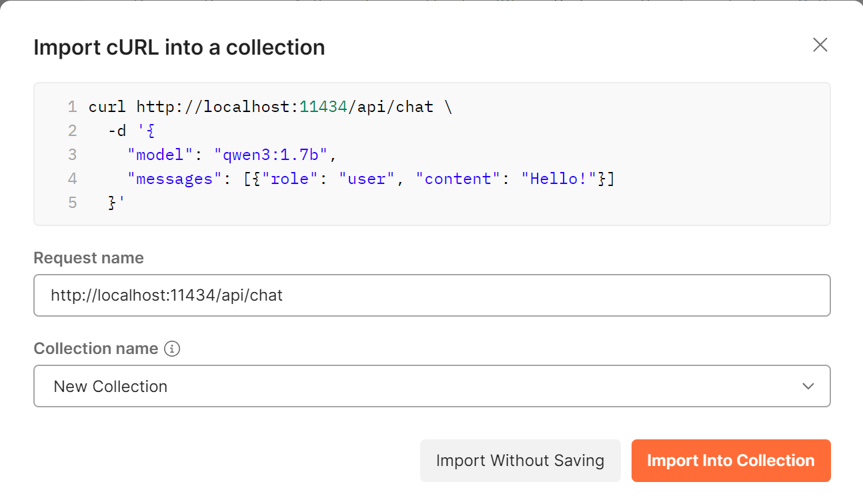Focus the Request name input field
Image resolution: width=863 pixels, height=504 pixels.
click(x=431, y=295)
